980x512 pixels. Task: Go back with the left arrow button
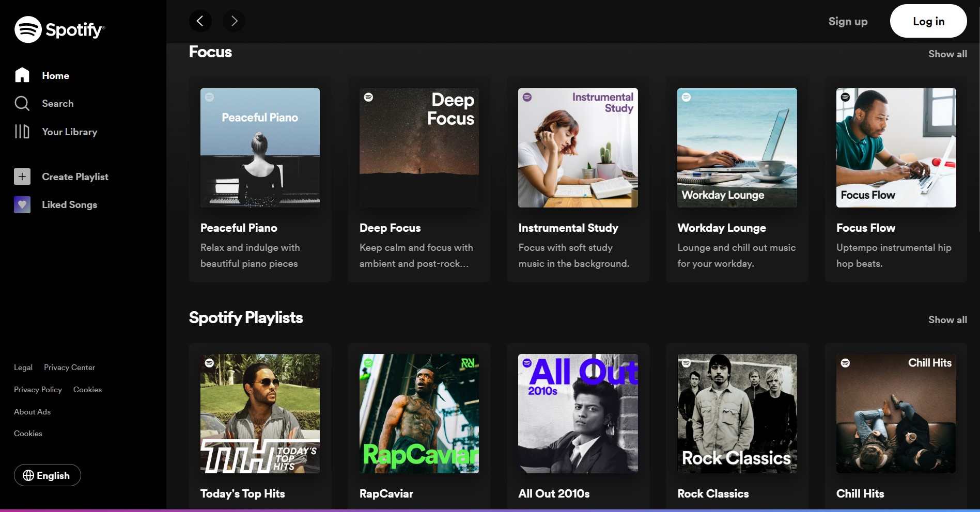(x=200, y=21)
